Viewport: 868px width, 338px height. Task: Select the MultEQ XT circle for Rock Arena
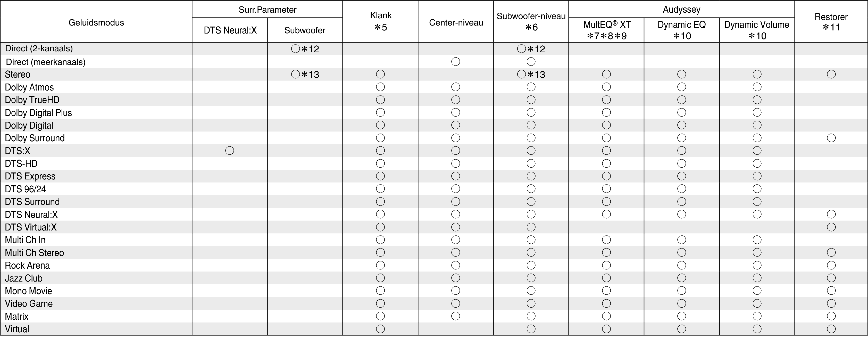tap(606, 266)
